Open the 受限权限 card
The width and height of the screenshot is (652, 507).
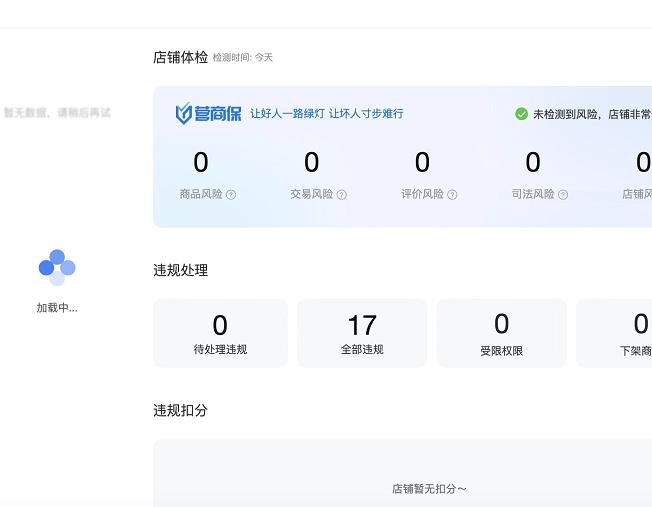tap(501, 333)
